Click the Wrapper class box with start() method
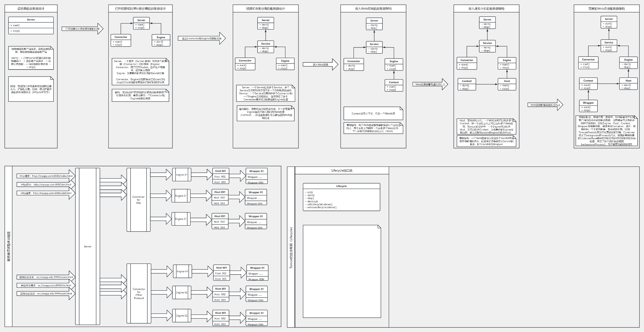The image size is (644, 332). 588,106
